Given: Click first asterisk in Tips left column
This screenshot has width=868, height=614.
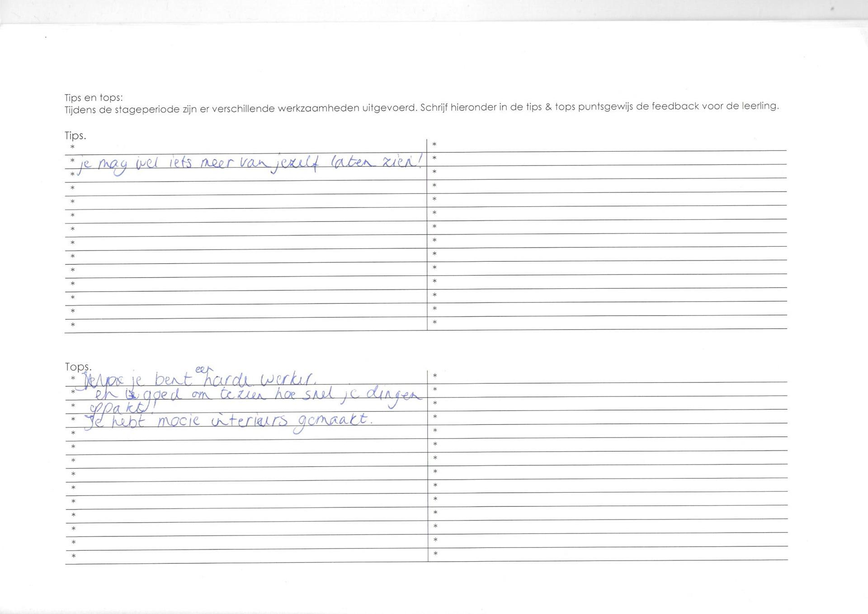Looking at the screenshot, I should pyautogui.click(x=72, y=147).
